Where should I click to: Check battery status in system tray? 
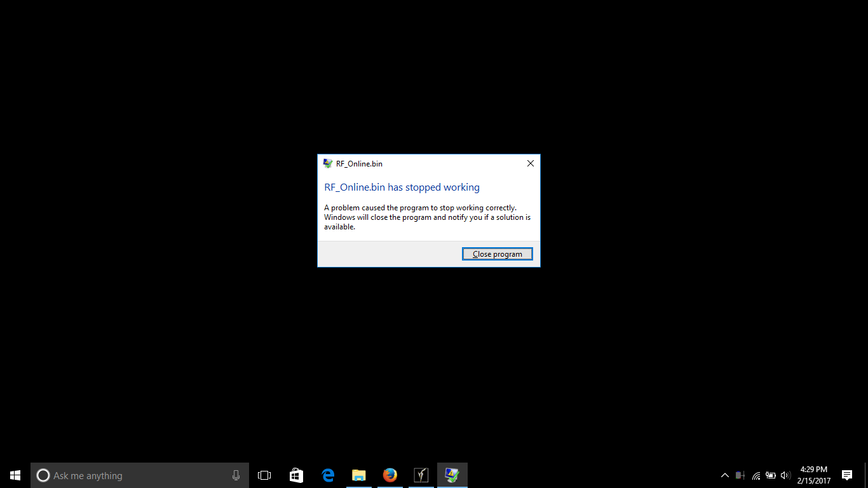point(771,475)
